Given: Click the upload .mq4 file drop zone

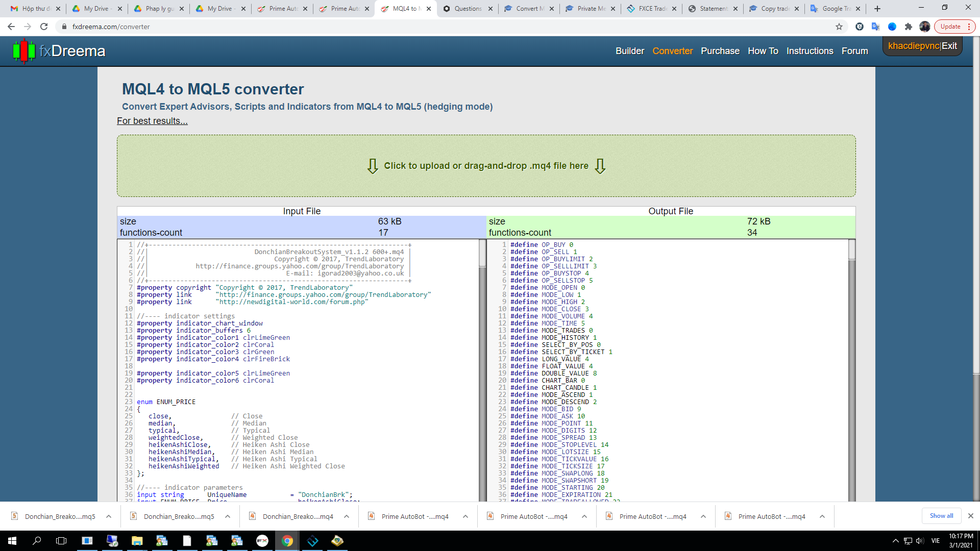Looking at the screenshot, I should click(x=486, y=166).
